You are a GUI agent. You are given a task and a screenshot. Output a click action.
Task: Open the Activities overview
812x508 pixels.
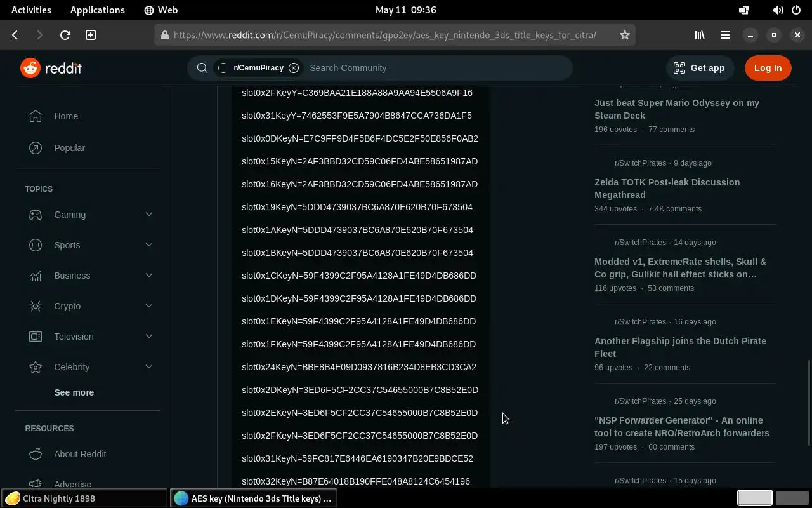pos(31,10)
